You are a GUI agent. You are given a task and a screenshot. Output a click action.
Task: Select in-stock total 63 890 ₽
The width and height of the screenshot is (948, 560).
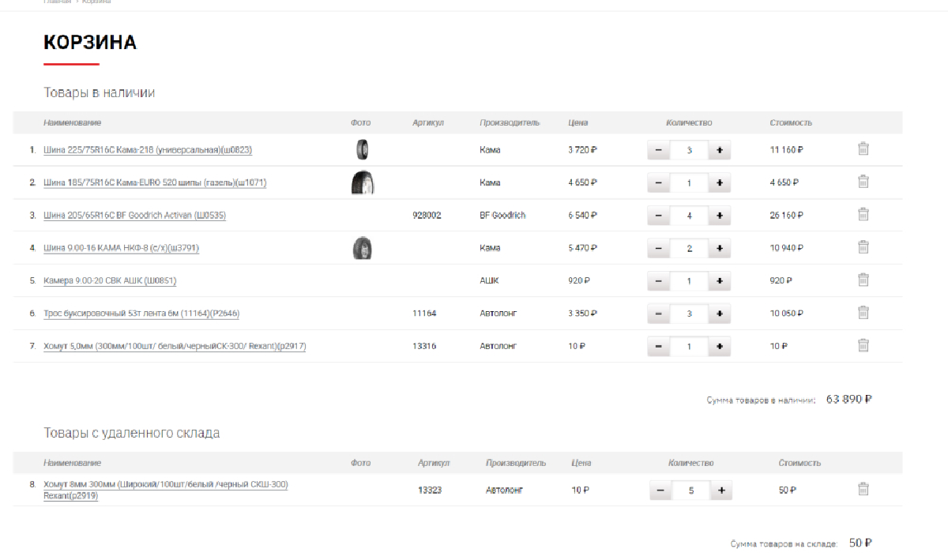(x=848, y=400)
